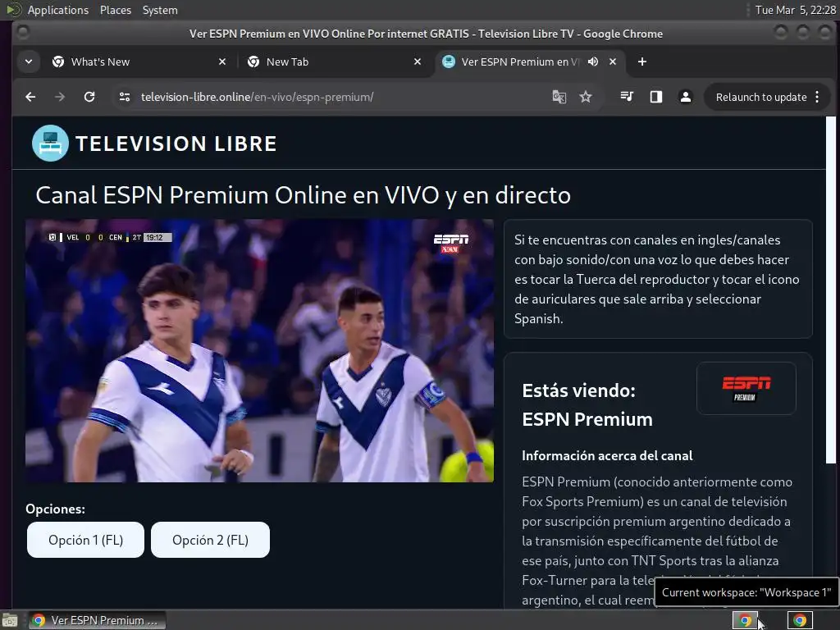The height and width of the screenshot is (630, 840).
Task: Click the ESPN Premium channel logo
Action: tap(746, 388)
